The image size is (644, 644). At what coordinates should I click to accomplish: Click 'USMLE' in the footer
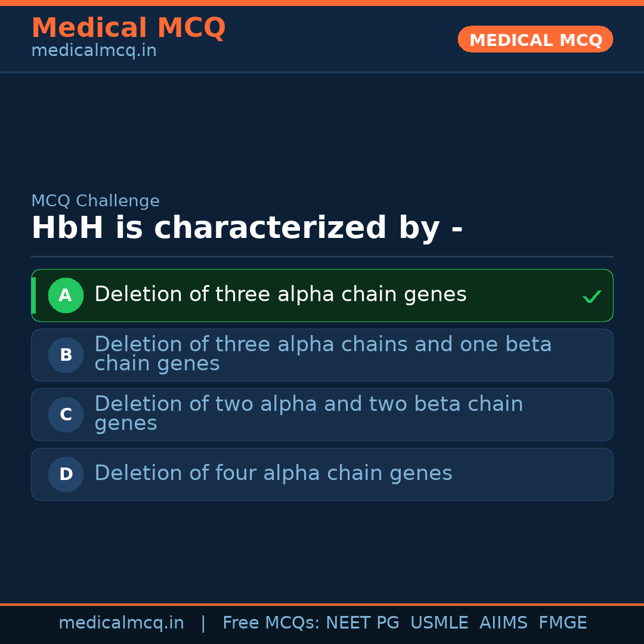pos(439,623)
